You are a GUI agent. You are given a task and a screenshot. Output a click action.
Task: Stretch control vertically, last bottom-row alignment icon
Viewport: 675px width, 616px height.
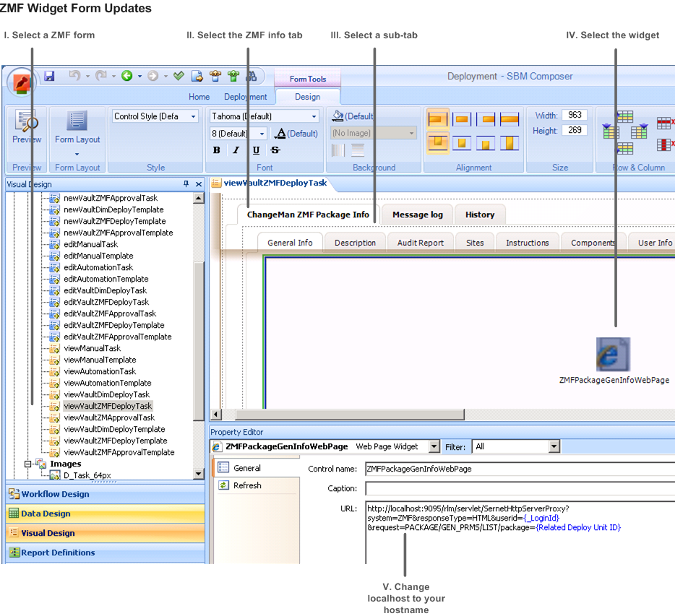tap(510, 143)
